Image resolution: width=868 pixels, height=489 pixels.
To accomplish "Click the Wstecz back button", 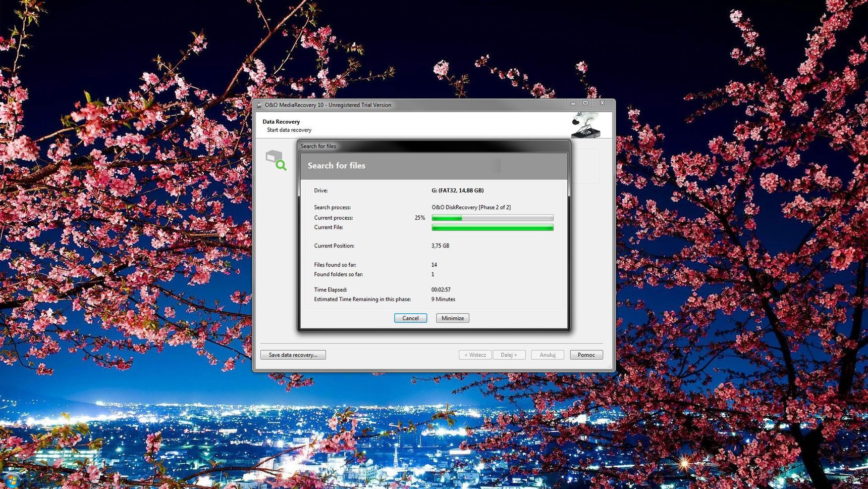I will [x=475, y=355].
